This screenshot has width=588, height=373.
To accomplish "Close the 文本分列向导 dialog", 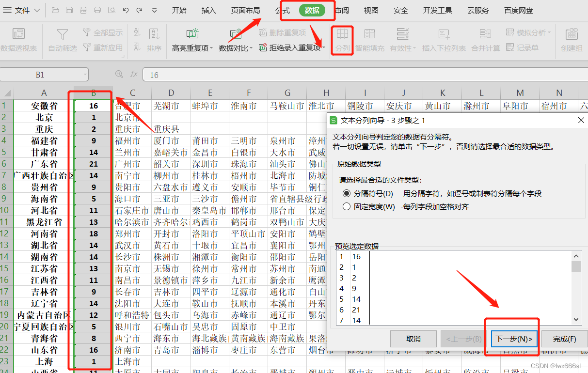I will [x=581, y=120].
